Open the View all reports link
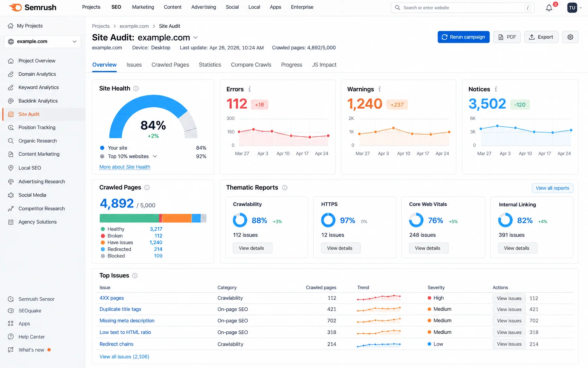 [552, 188]
